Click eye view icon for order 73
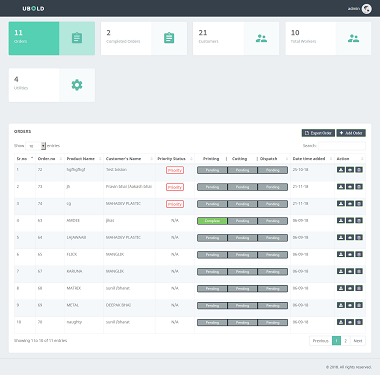The image size is (380, 375). (350, 187)
